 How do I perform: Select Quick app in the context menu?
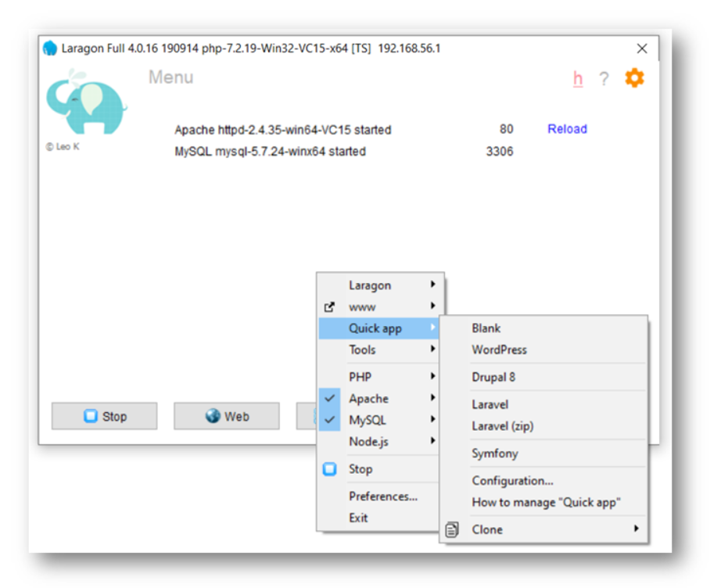(x=378, y=328)
